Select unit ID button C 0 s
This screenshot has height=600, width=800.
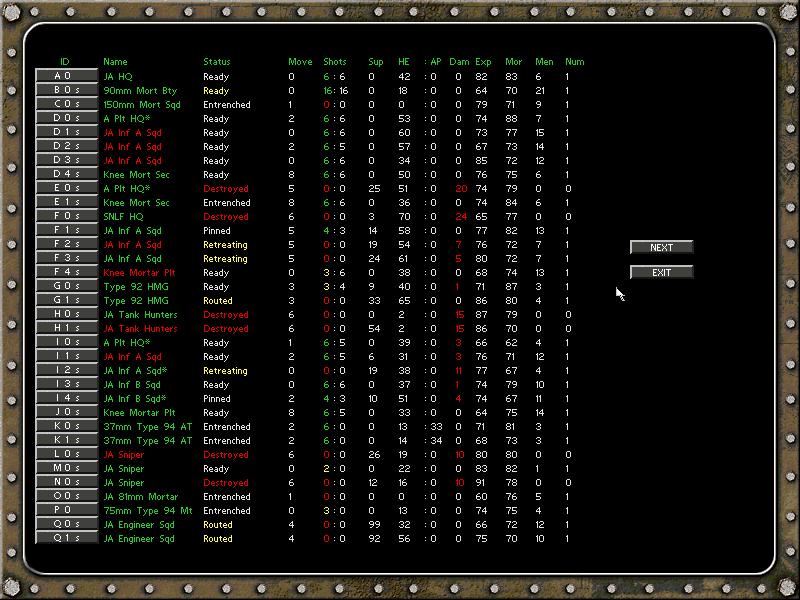coord(66,104)
